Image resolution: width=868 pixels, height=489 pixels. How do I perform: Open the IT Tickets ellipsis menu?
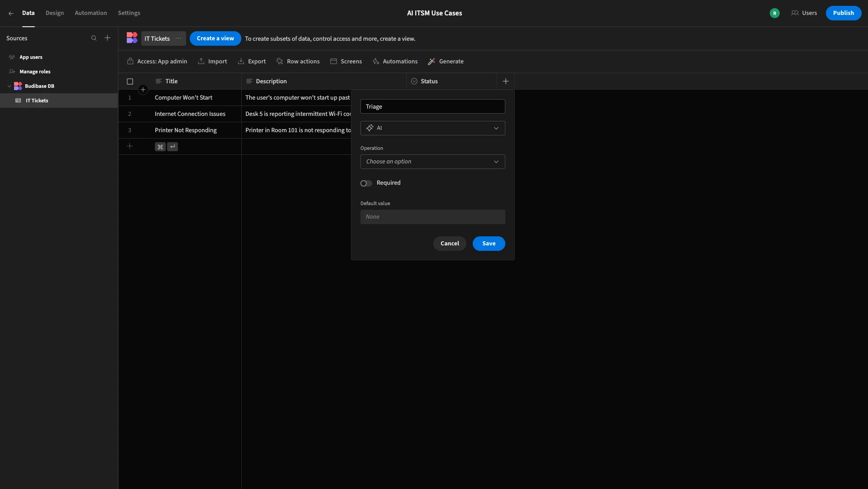tap(178, 38)
